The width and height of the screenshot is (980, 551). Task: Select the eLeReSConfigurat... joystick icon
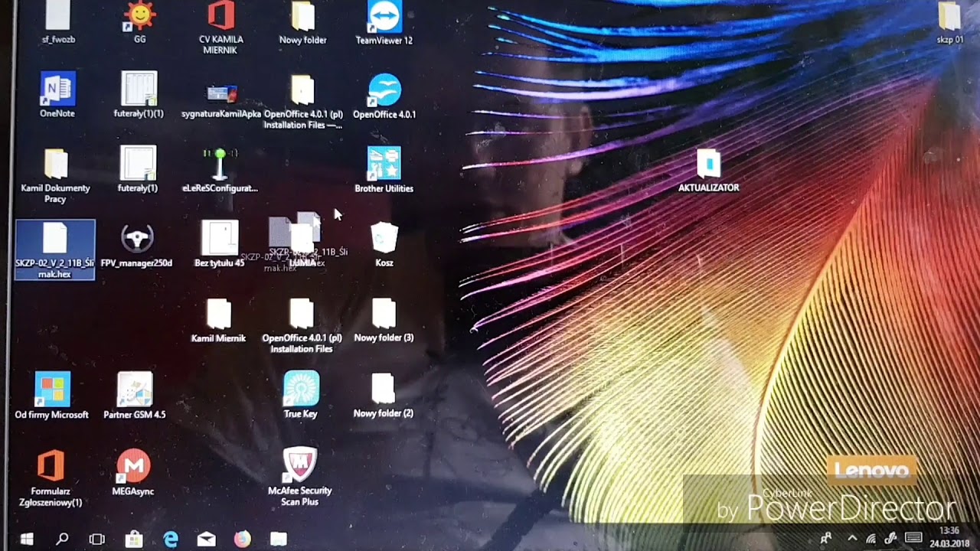(x=220, y=170)
